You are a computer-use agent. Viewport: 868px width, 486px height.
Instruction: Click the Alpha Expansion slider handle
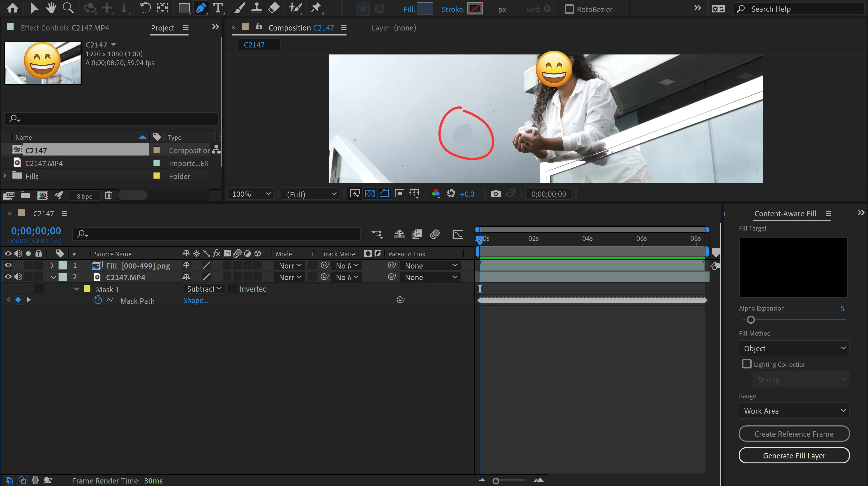click(751, 320)
